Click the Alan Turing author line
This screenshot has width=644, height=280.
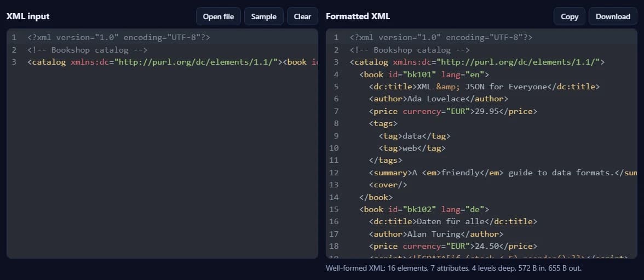[x=436, y=233]
